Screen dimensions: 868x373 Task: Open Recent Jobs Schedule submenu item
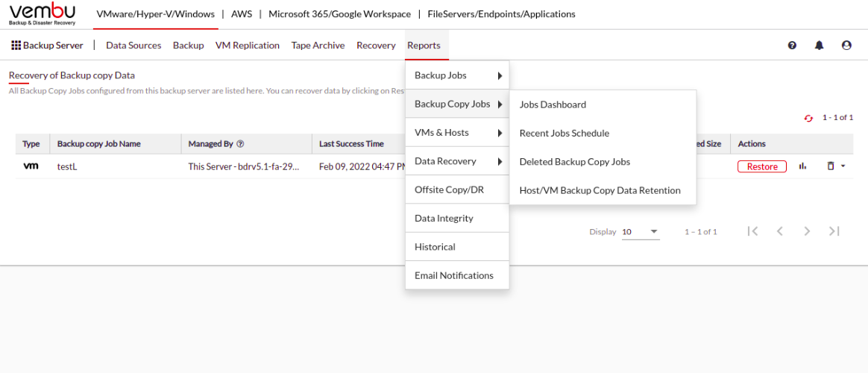coord(603,133)
